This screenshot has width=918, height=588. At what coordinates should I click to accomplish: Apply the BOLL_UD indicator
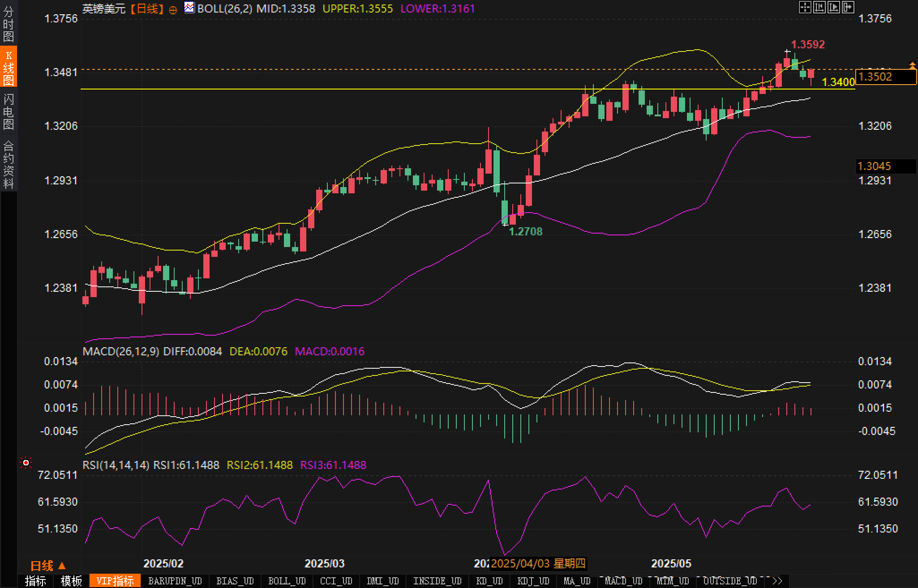[287, 581]
